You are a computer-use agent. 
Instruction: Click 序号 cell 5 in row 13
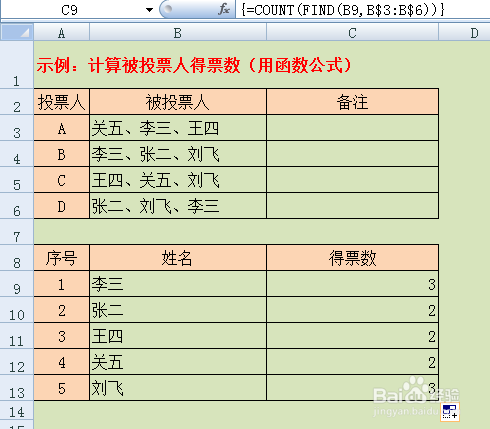tap(62, 388)
